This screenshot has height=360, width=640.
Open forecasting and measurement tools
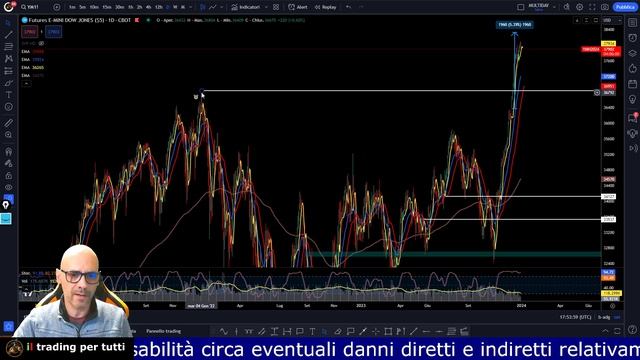point(9,71)
